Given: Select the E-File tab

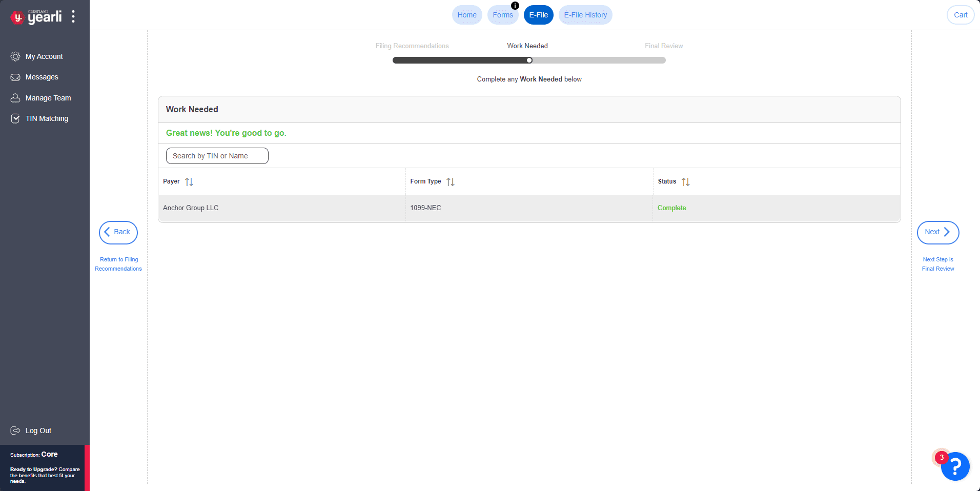Looking at the screenshot, I should [539, 15].
